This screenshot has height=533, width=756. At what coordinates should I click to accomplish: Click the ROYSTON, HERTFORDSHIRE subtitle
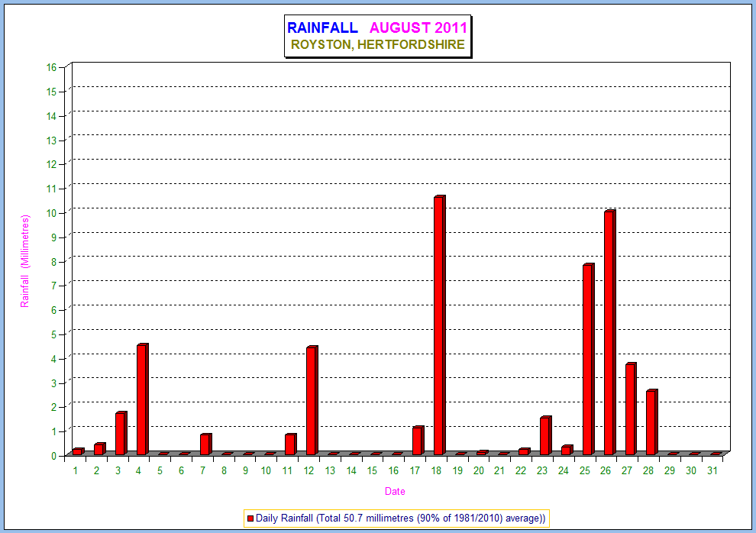377,44
